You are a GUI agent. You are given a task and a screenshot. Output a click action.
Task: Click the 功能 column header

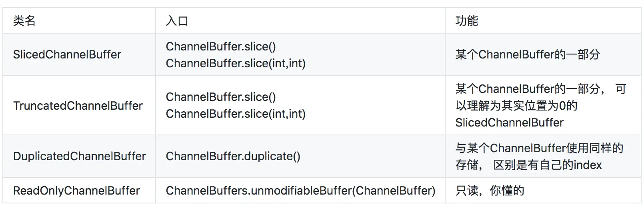(x=466, y=21)
